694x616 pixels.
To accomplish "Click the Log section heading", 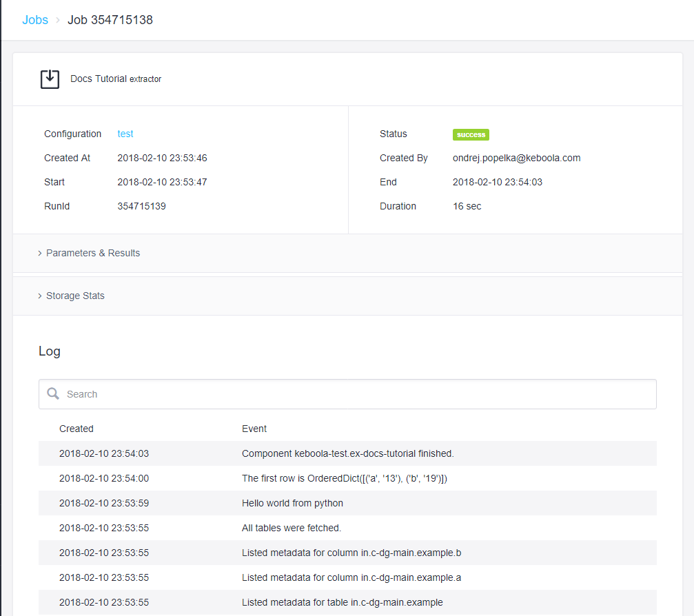I will tap(50, 351).
